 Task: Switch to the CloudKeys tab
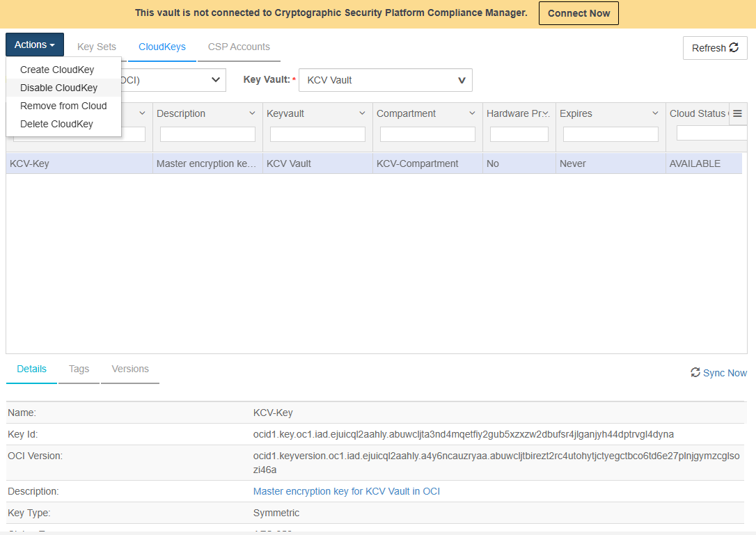click(162, 47)
